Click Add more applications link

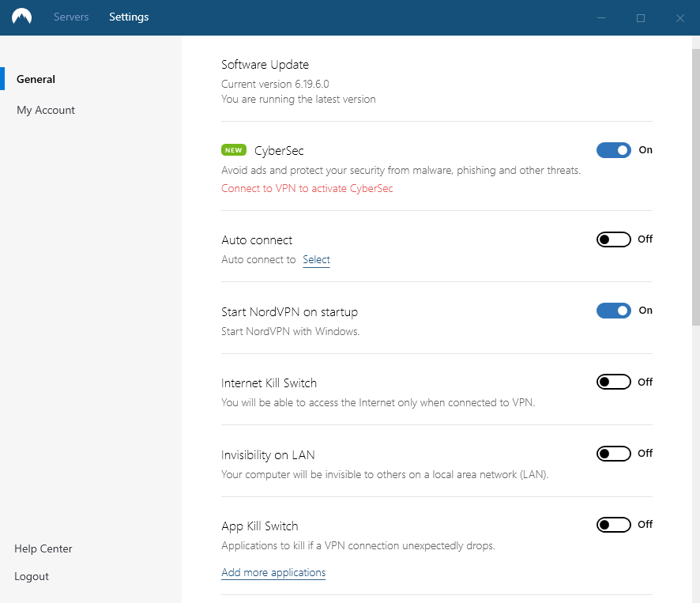273,573
